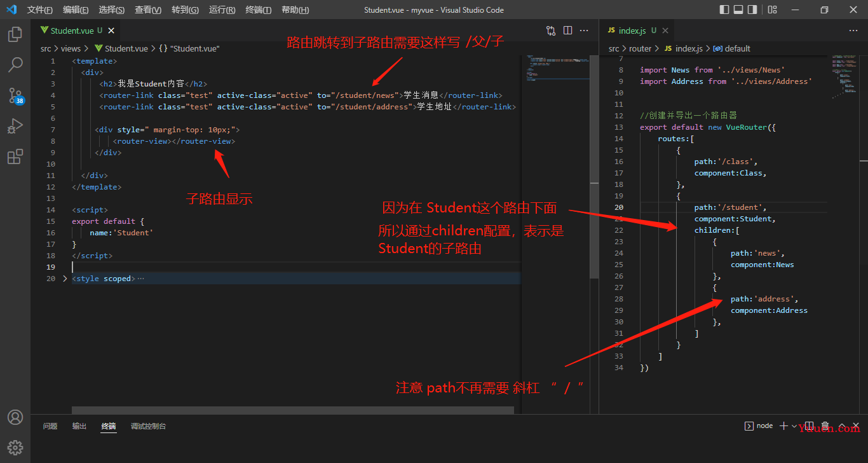
Task: Open the 帮助(H) menu
Action: pos(295,10)
